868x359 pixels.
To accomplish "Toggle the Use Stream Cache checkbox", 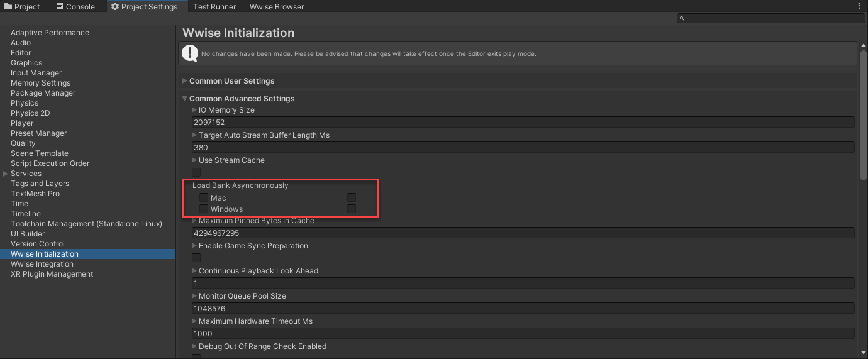I will [196, 172].
